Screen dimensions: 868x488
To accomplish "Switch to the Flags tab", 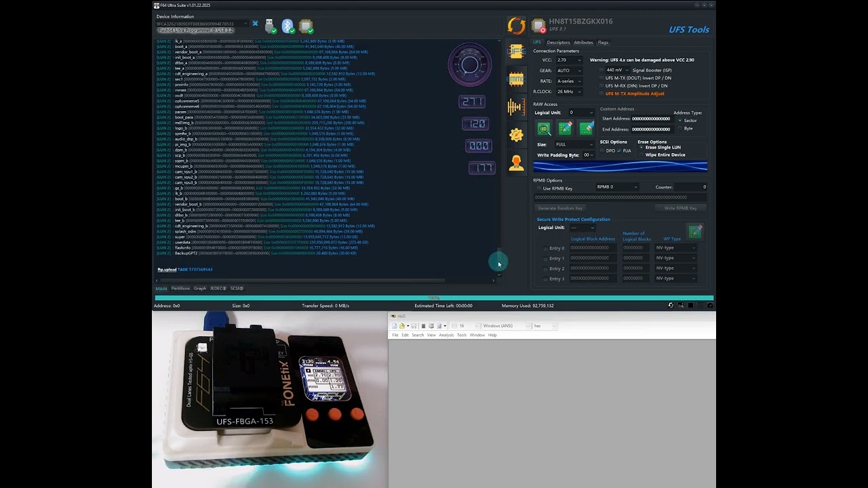I will point(603,42).
